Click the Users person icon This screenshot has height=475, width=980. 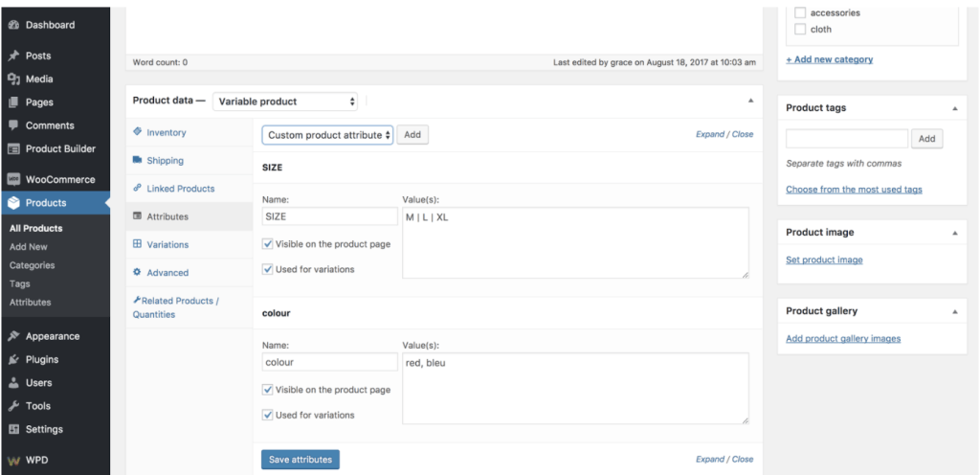tap(13, 383)
